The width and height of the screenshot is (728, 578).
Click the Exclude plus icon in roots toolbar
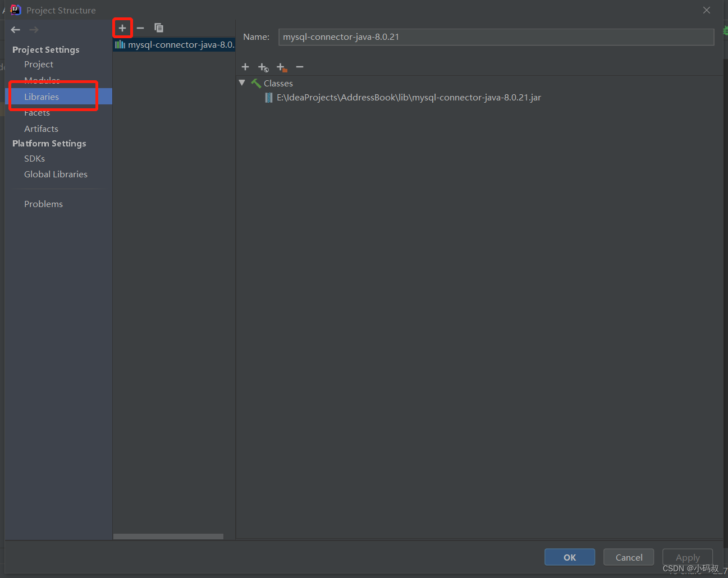282,67
